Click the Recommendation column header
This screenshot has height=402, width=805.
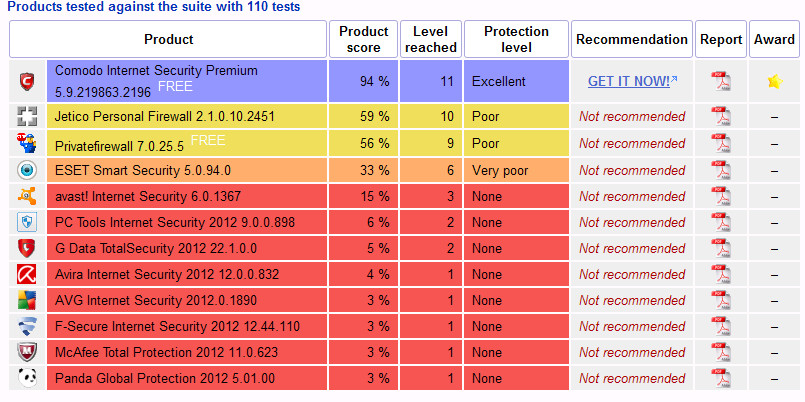coord(632,39)
